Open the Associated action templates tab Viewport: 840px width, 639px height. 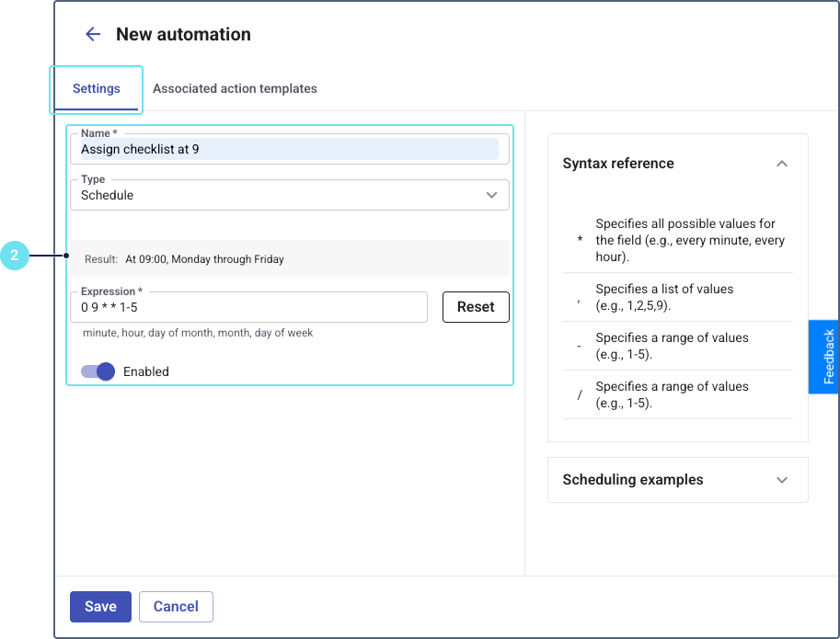235,89
